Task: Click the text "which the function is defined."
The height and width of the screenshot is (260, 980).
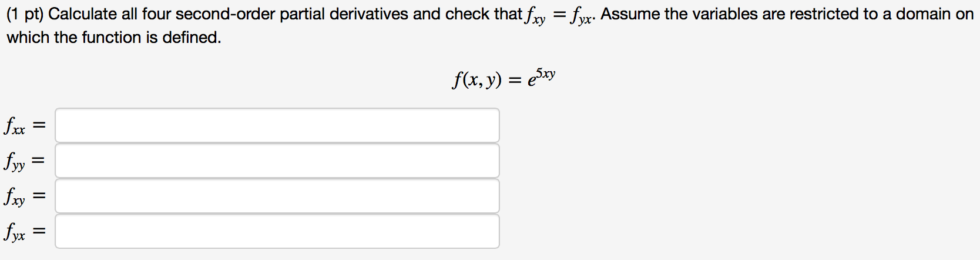Action: pyautogui.click(x=114, y=38)
